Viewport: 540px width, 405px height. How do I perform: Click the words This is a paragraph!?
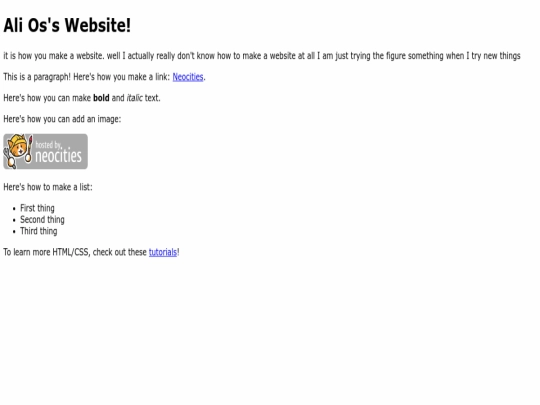point(37,77)
